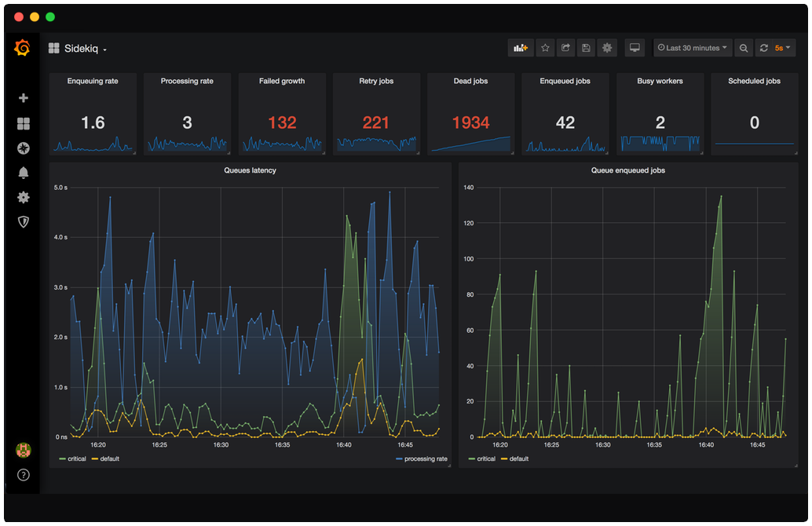Open the Dashboards grid icon in sidebar
812x526 pixels.
[x=24, y=123]
